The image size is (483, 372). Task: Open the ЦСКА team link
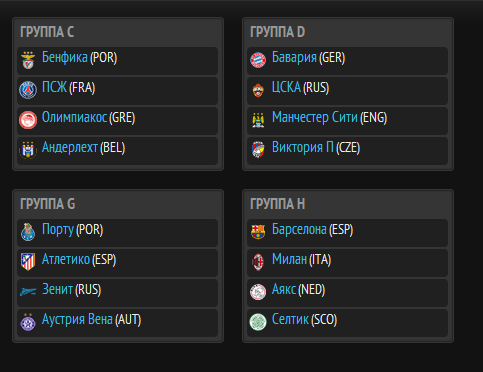coord(286,87)
